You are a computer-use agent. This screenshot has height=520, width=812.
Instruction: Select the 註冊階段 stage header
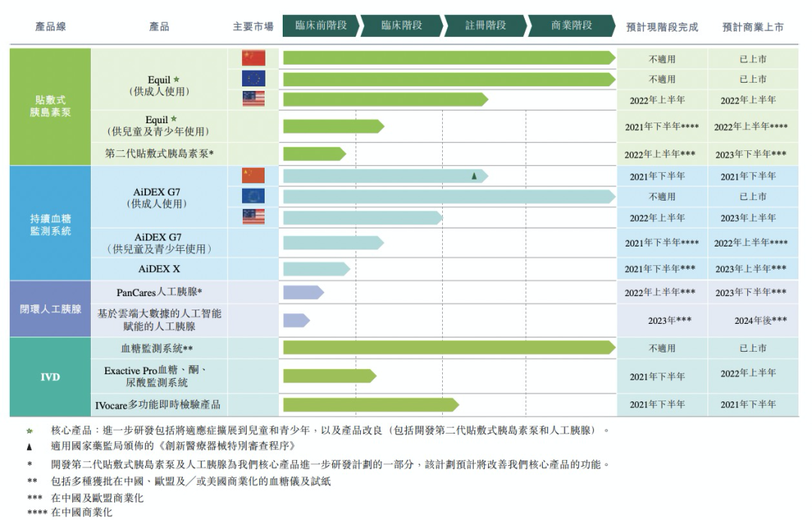[x=486, y=26]
